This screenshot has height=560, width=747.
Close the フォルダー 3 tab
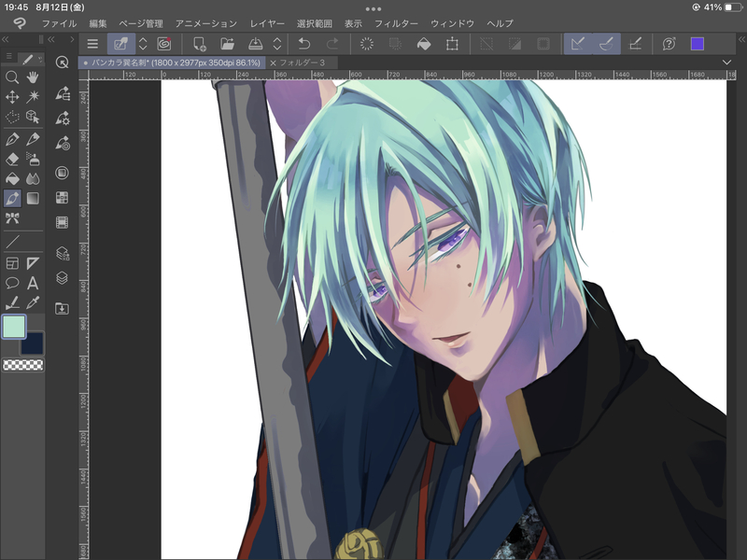point(273,63)
